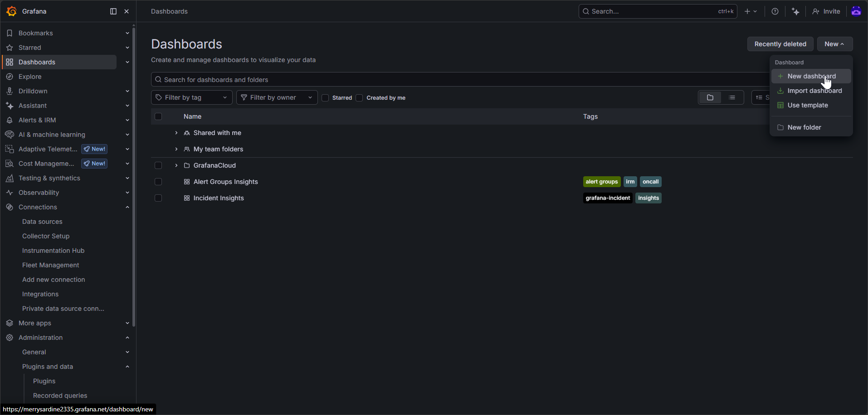Image resolution: width=868 pixels, height=415 pixels.
Task: Click the sidebar vertical scrollbar
Action: [134, 177]
